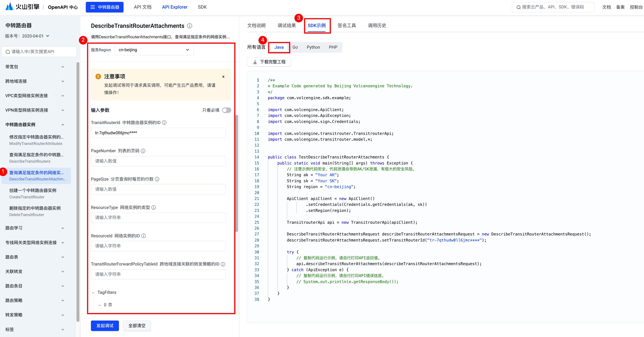
Task: Delete TagFilters item 0 with trash icon
Action: click(x=110, y=304)
